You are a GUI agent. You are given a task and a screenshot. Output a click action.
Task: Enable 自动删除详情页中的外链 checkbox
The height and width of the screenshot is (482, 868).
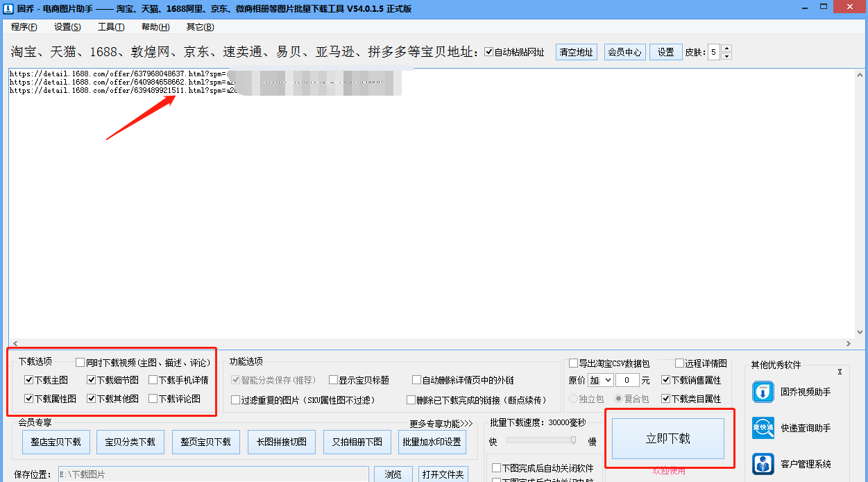coord(416,380)
